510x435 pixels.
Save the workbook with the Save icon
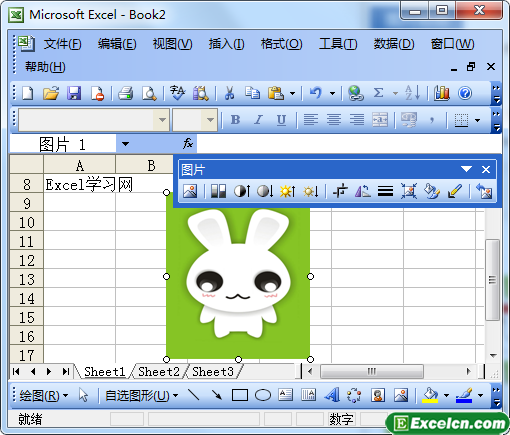(74, 93)
